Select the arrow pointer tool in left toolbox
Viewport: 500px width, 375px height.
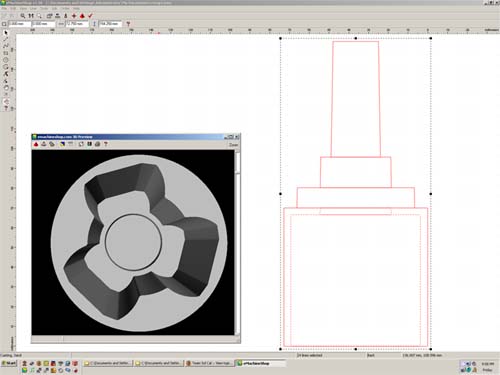[6, 33]
